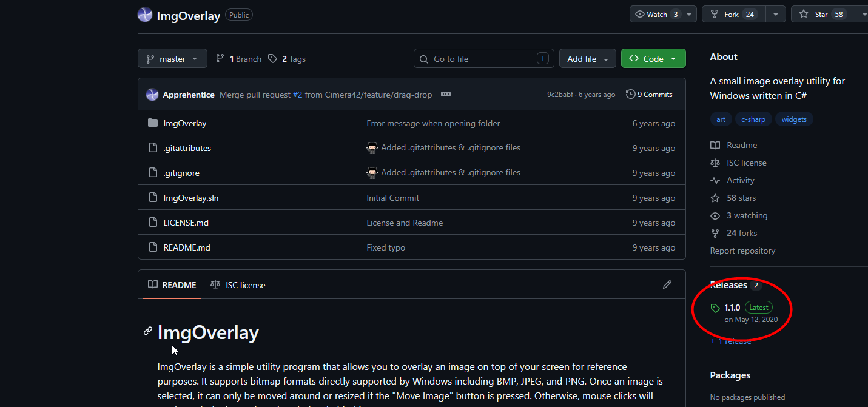Open the README.md file

tap(187, 247)
